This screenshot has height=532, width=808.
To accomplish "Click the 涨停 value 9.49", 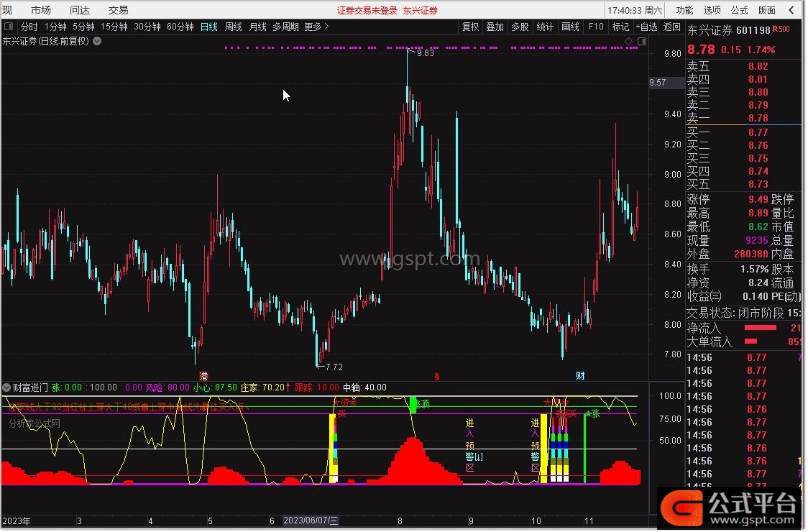I will 758,199.
